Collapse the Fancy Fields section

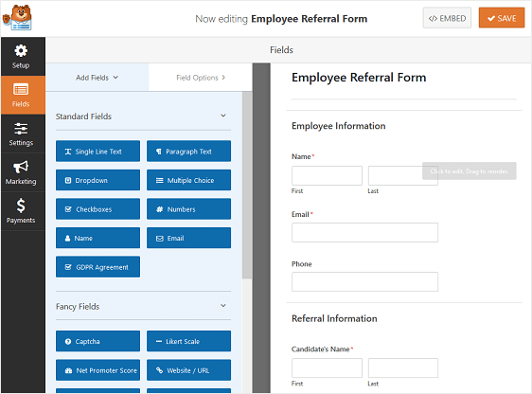coord(222,306)
